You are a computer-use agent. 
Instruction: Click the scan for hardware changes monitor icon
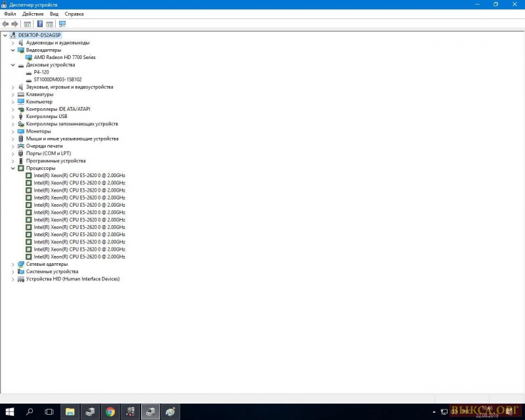point(62,24)
